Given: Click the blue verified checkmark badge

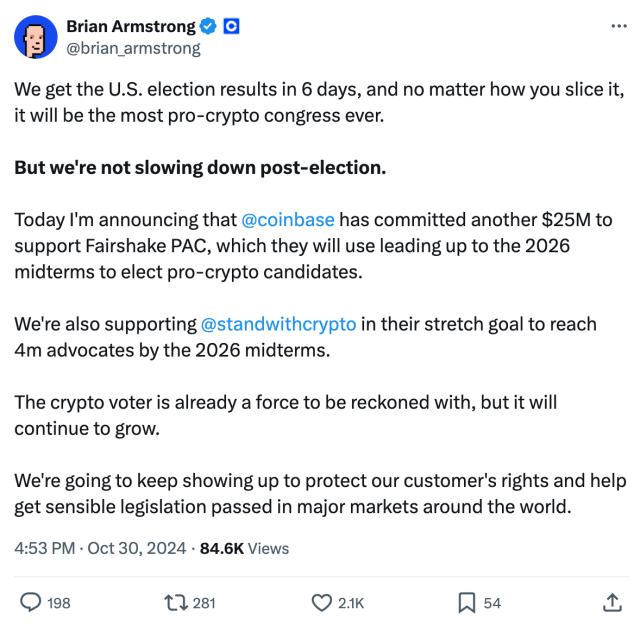Looking at the screenshot, I should coord(207,26).
